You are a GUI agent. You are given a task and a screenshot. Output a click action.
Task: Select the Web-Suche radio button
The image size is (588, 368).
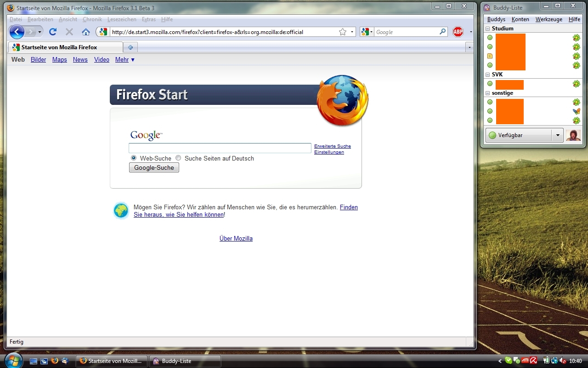134,158
